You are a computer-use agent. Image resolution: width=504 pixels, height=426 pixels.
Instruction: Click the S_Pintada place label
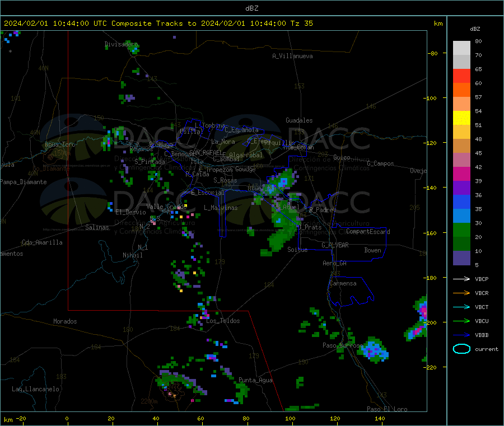point(150,162)
